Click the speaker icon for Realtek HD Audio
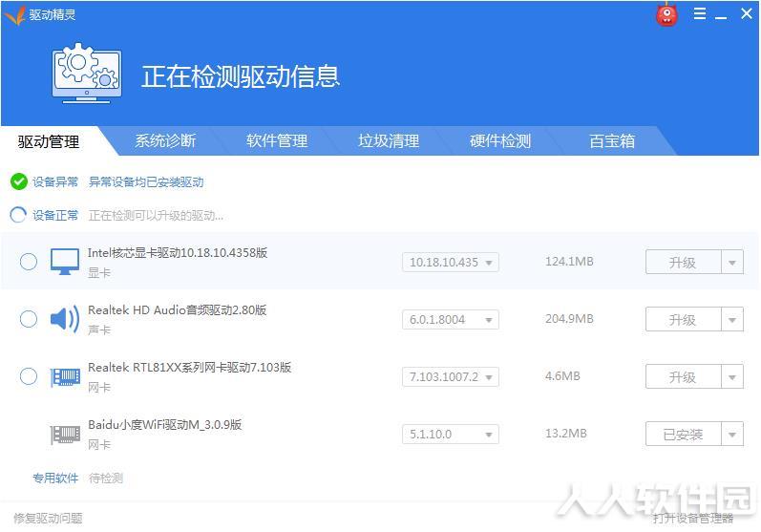 (65, 319)
